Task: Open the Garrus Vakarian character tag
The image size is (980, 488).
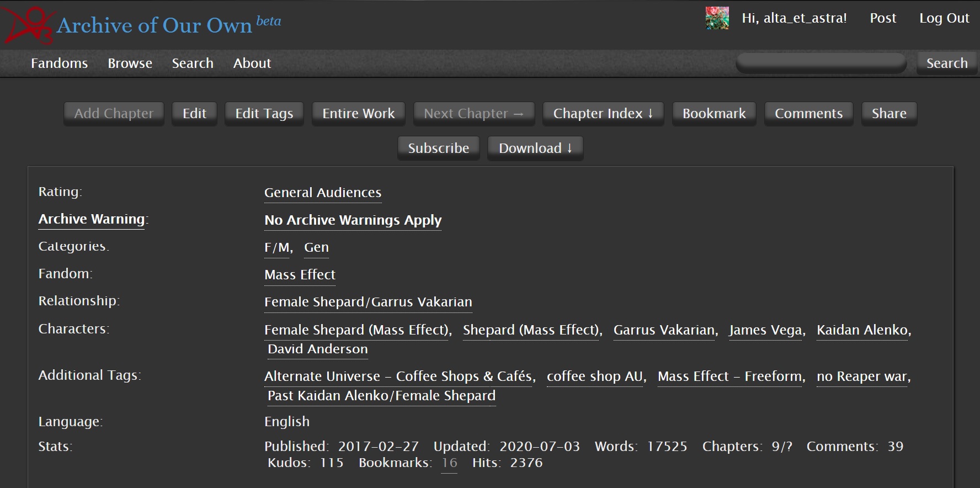Action: point(664,330)
